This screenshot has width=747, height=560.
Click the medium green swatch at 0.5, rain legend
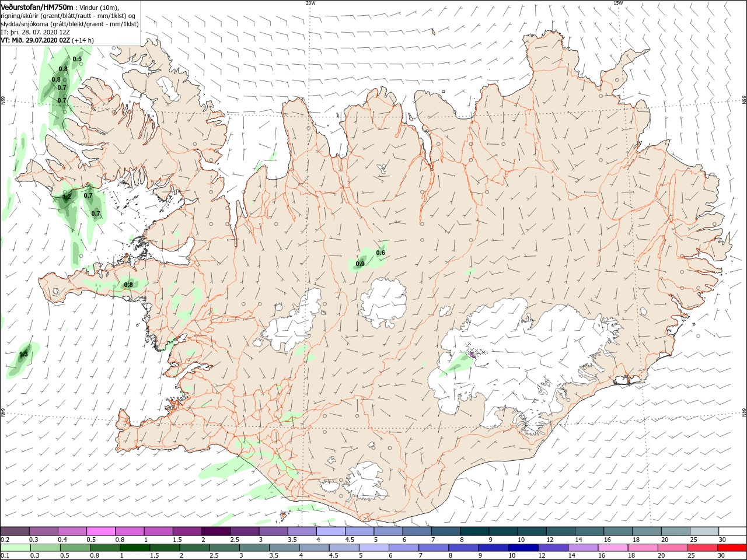75,548
